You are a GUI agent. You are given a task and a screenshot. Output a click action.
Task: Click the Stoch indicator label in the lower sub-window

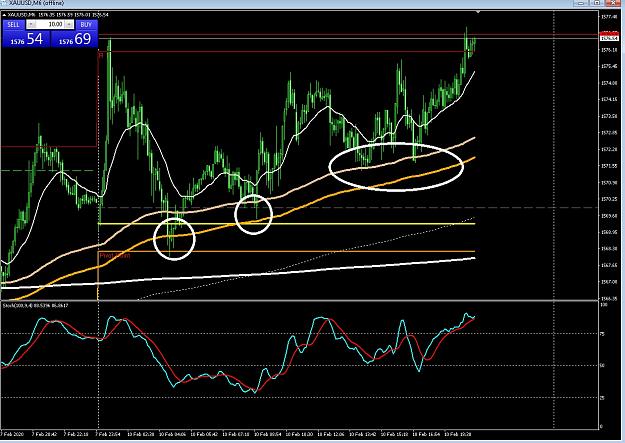(x=35, y=305)
